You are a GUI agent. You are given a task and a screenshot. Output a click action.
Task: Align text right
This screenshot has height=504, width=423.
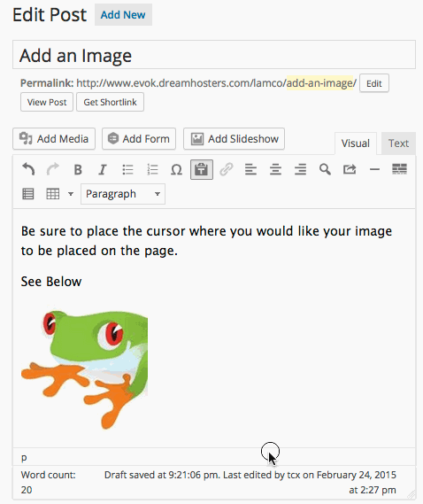coord(300,169)
